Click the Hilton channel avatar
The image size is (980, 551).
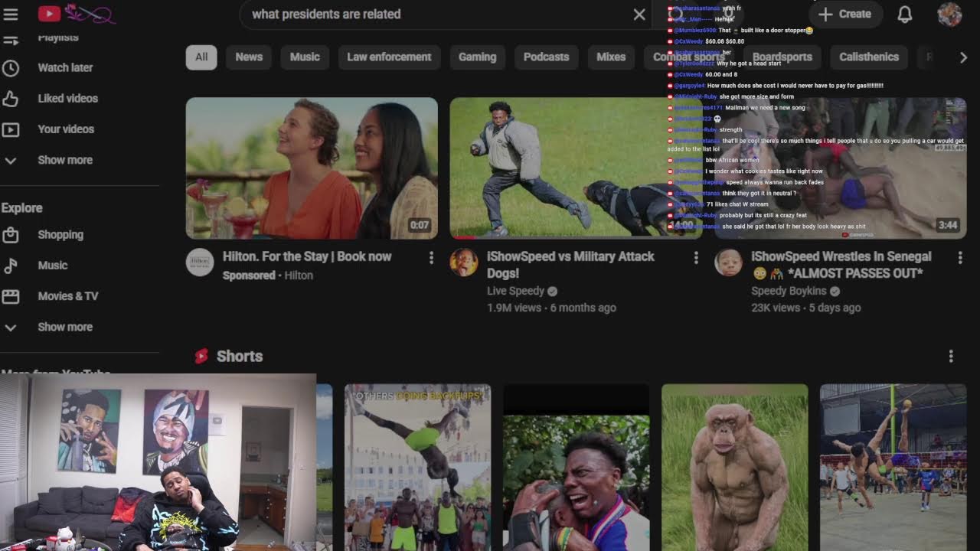coord(201,262)
